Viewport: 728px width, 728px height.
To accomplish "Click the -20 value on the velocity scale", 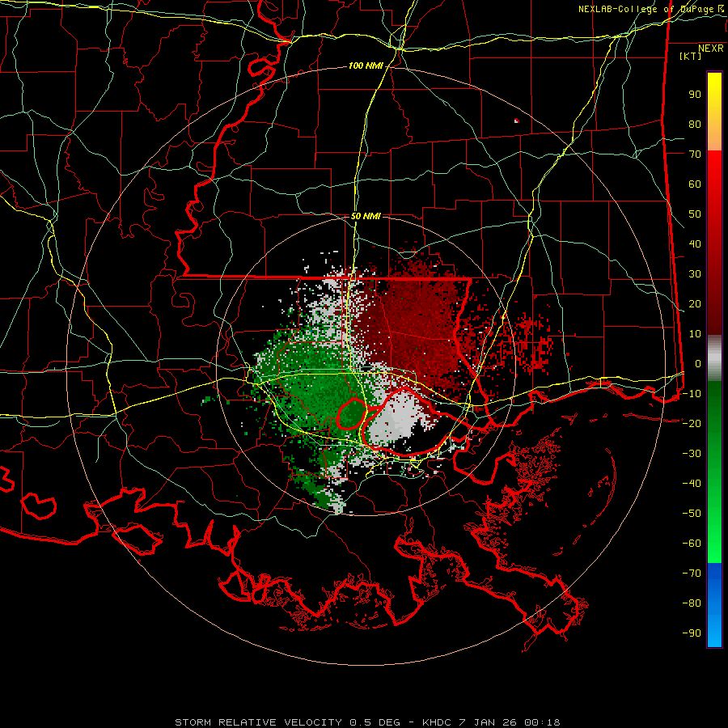I will pos(692,424).
